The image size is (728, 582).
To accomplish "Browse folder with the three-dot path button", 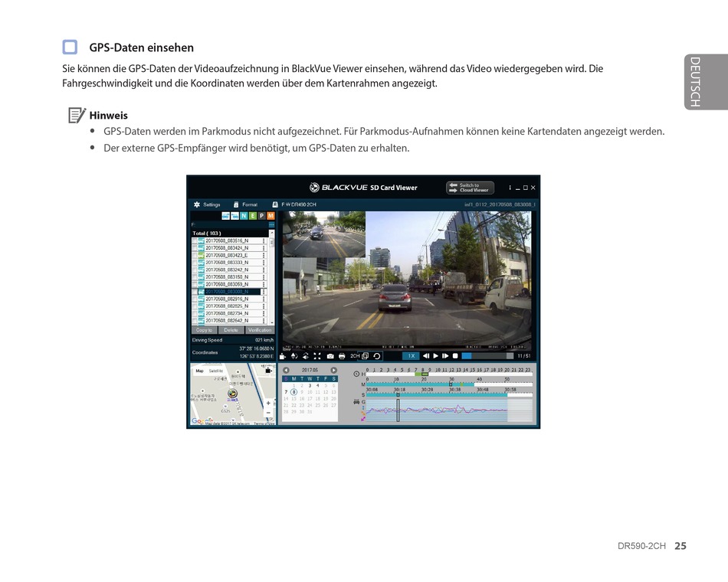I will (271, 225).
